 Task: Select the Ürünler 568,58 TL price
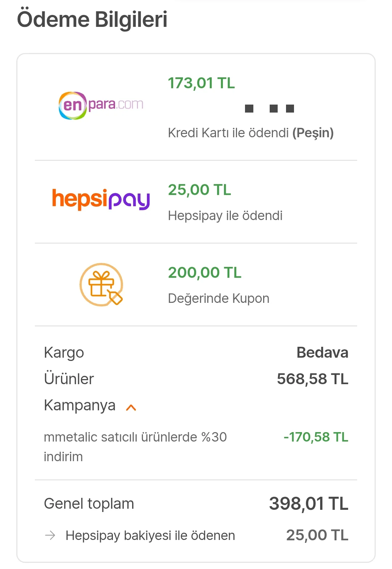[x=313, y=379]
